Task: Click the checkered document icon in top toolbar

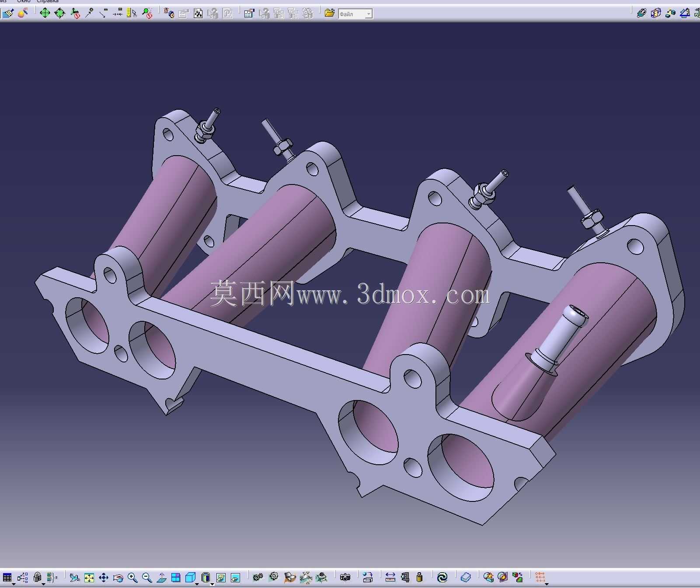Action: coord(198,13)
